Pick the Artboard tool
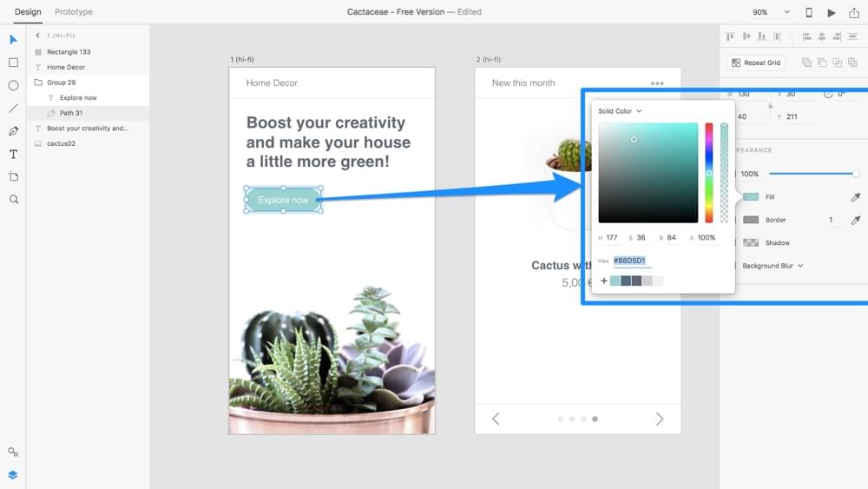Screen dimensions: 868x489 click(13, 176)
